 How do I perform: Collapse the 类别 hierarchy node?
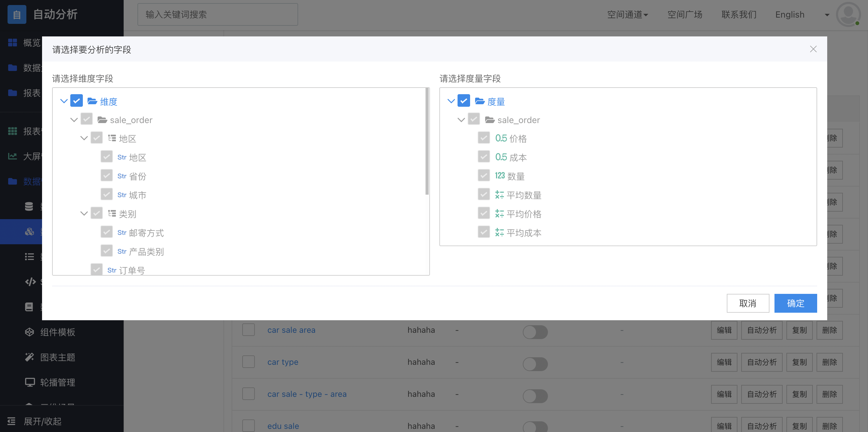pyautogui.click(x=84, y=213)
